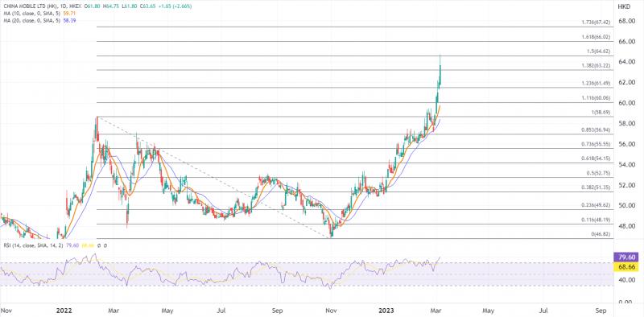Click the CHINA MOBILE LTD symbol title
Screen dimensions: 644x317
(22, 6)
